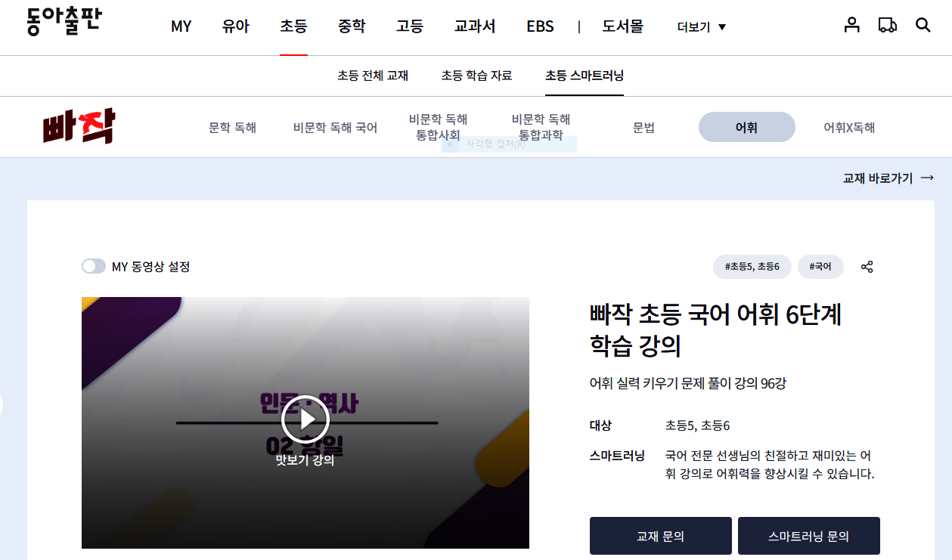Click the 교재 문의 button
Viewport: 952px width, 560px height.
point(660,535)
